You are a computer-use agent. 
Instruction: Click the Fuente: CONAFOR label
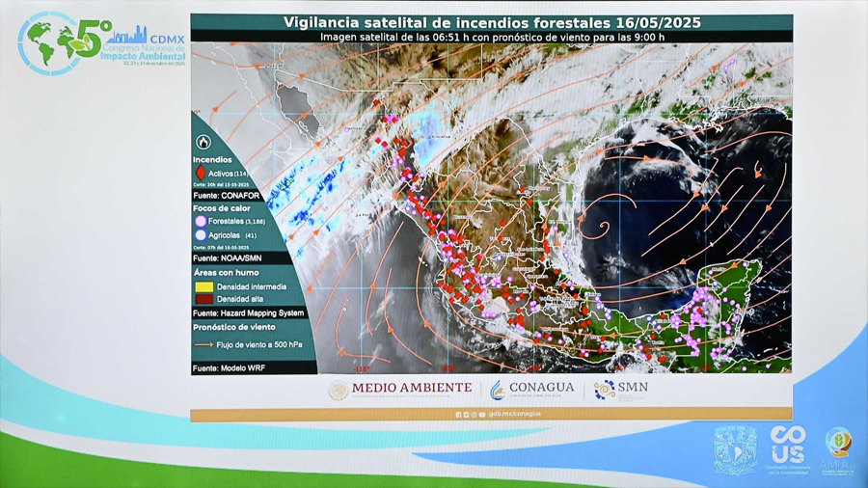click(x=227, y=196)
